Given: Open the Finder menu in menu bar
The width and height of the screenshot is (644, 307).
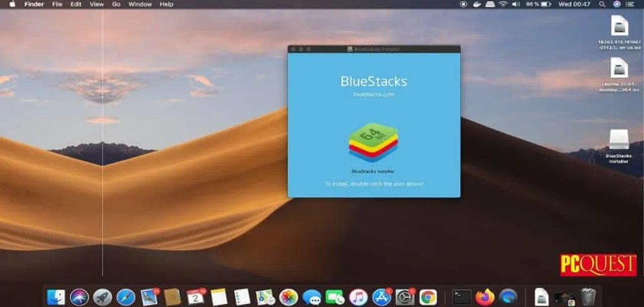Looking at the screenshot, I should [34, 4].
